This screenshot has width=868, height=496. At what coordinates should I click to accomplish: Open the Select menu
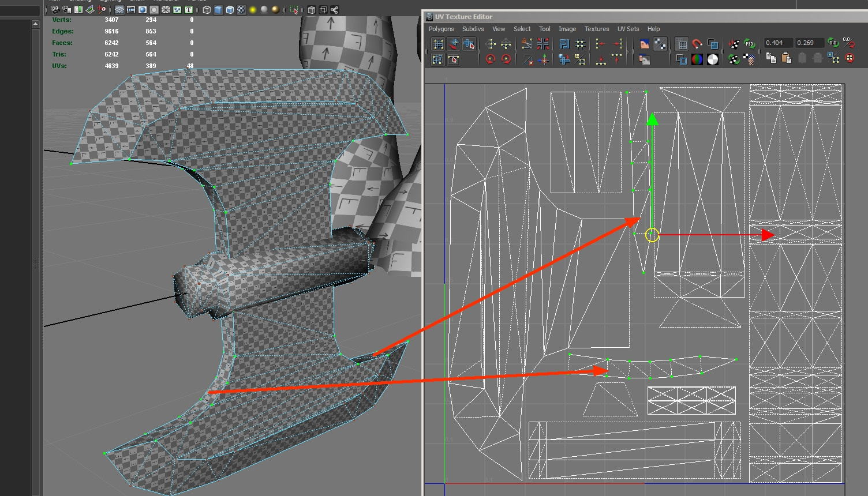click(522, 29)
